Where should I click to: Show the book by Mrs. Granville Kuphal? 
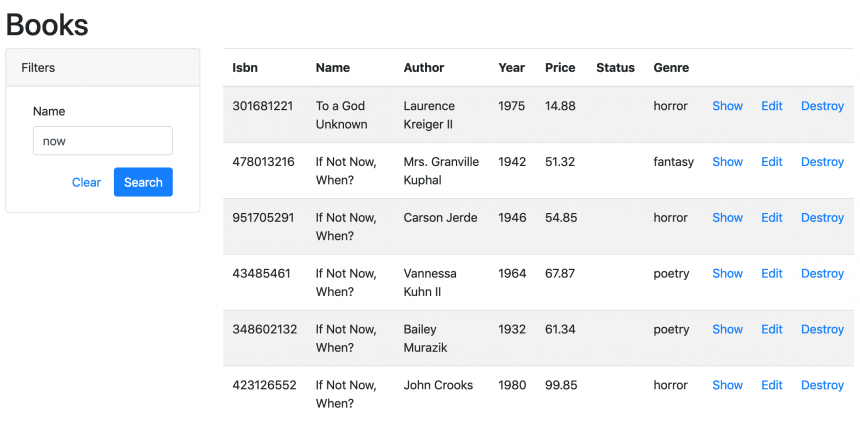727,162
